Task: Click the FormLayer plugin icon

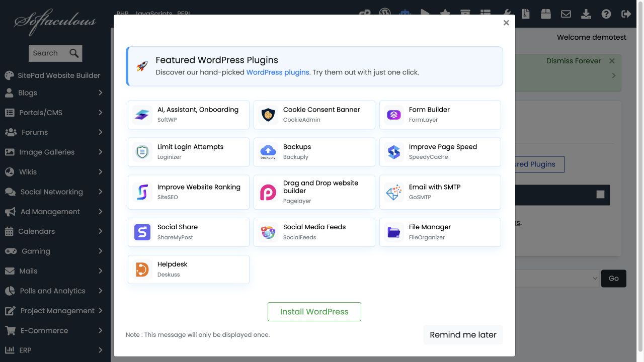Action: pyautogui.click(x=394, y=115)
